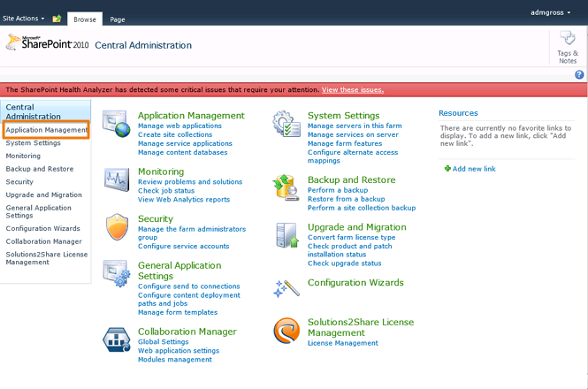The image size is (588, 389).
Task: Open the Site Actions dropdown menu
Action: [x=23, y=19]
